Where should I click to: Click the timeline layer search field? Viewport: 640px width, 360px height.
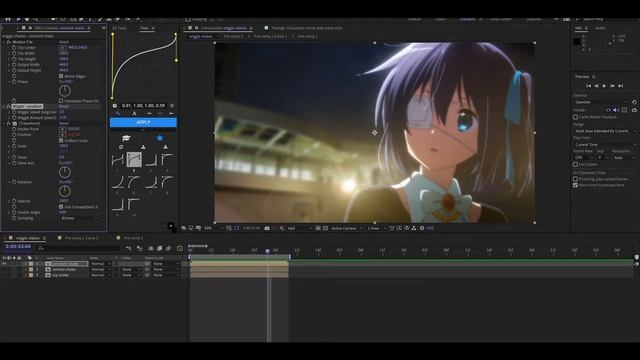(80, 248)
